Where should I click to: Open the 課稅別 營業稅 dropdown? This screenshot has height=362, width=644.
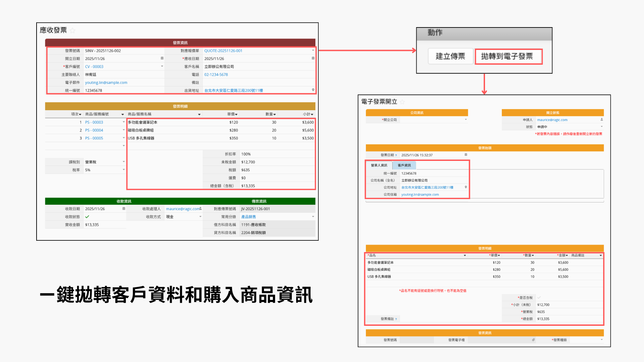[123, 162]
